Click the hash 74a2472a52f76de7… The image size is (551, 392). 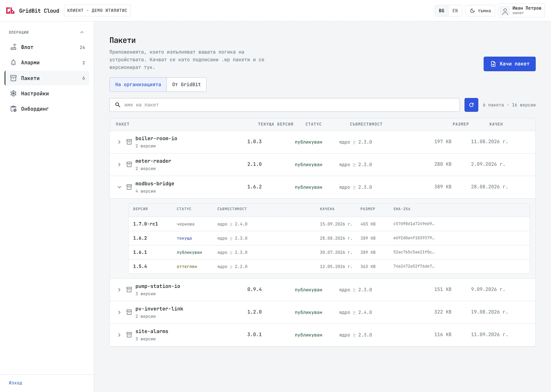coord(414,266)
